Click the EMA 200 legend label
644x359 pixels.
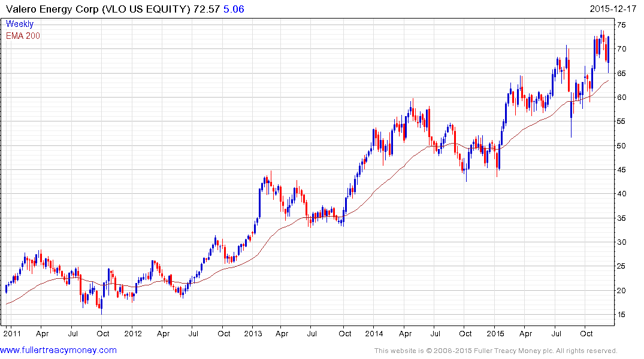tap(23, 36)
